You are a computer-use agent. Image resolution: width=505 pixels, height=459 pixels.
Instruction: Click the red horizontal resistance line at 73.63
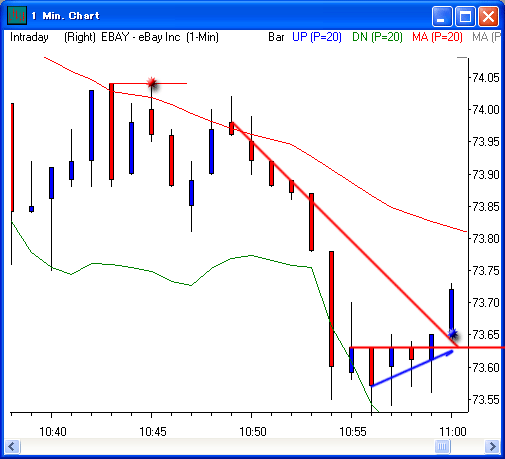[x=427, y=348]
